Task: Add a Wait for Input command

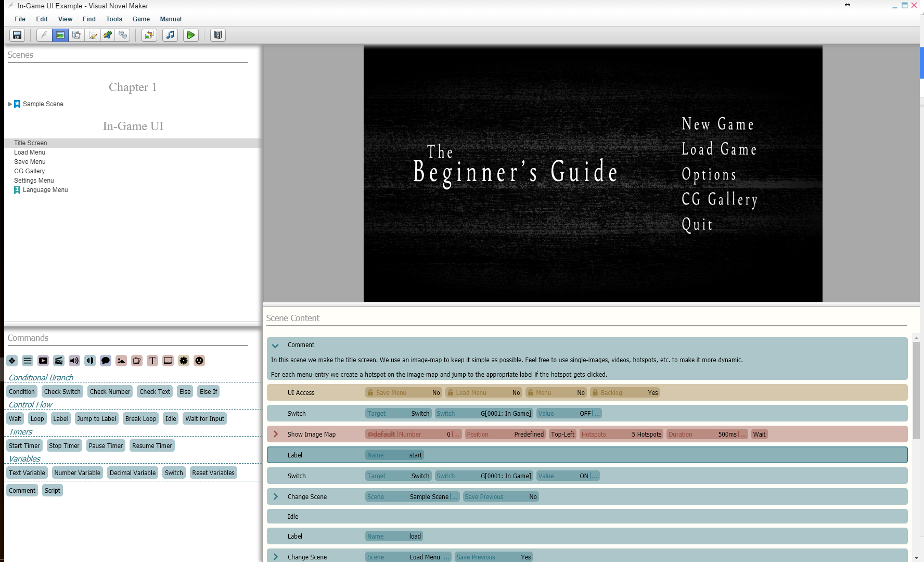Action: 205,419
